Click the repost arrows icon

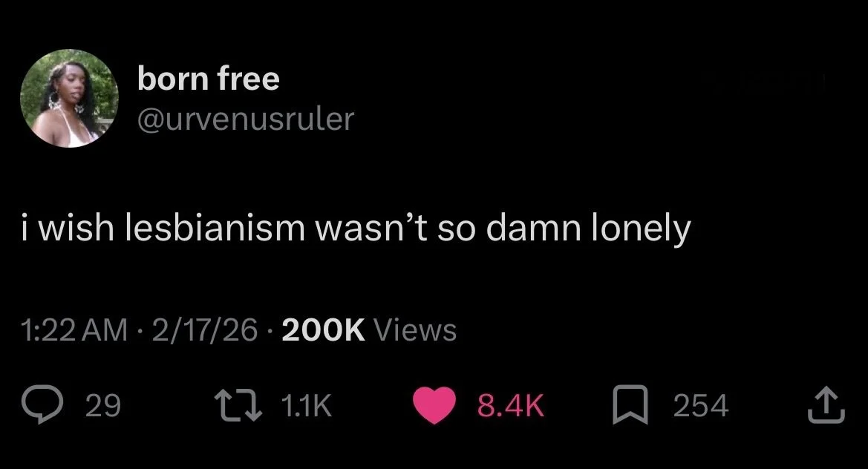[238, 405]
